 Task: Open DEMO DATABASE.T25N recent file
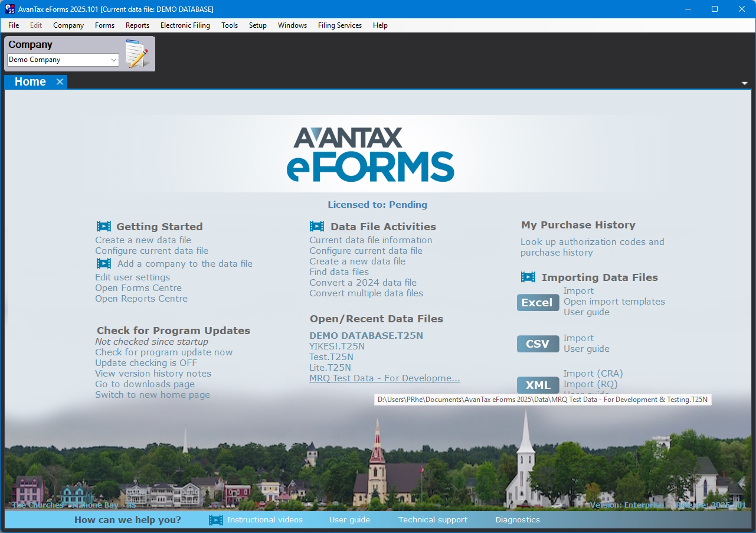click(x=366, y=336)
